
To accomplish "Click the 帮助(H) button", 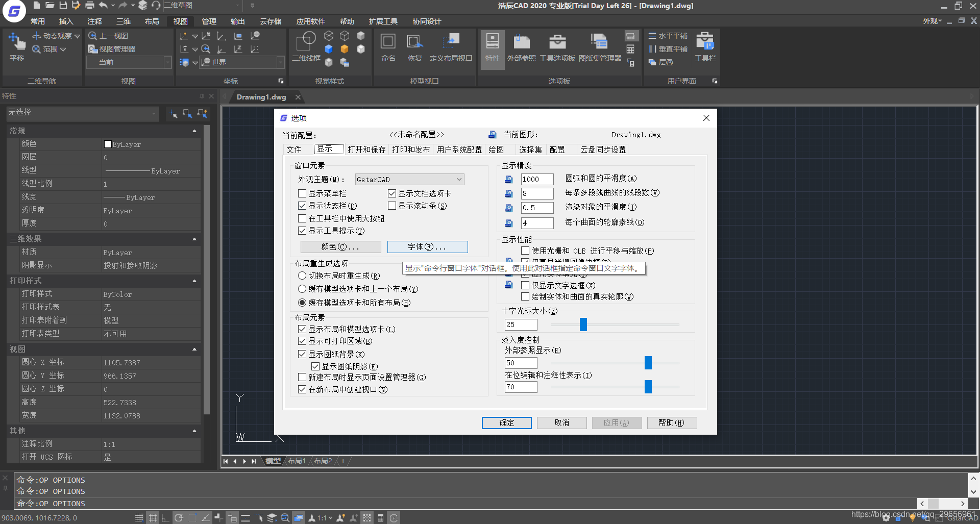I will coord(672,423).
